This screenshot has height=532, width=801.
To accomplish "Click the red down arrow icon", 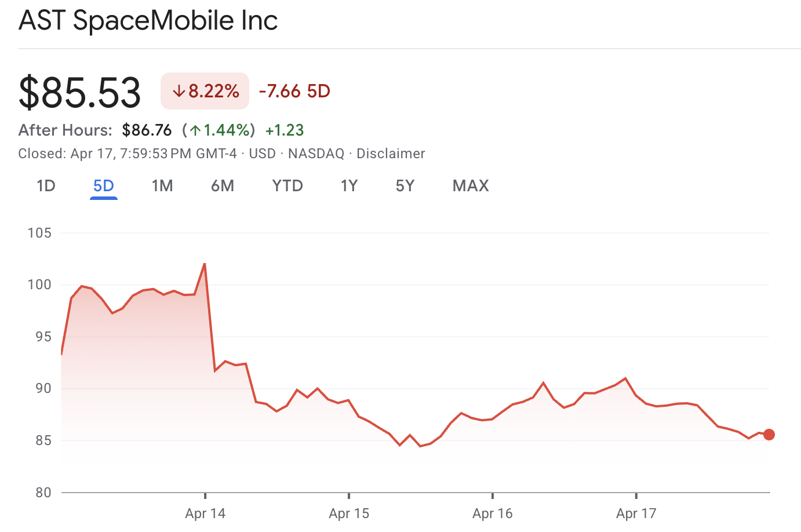I will pos(179,91).
